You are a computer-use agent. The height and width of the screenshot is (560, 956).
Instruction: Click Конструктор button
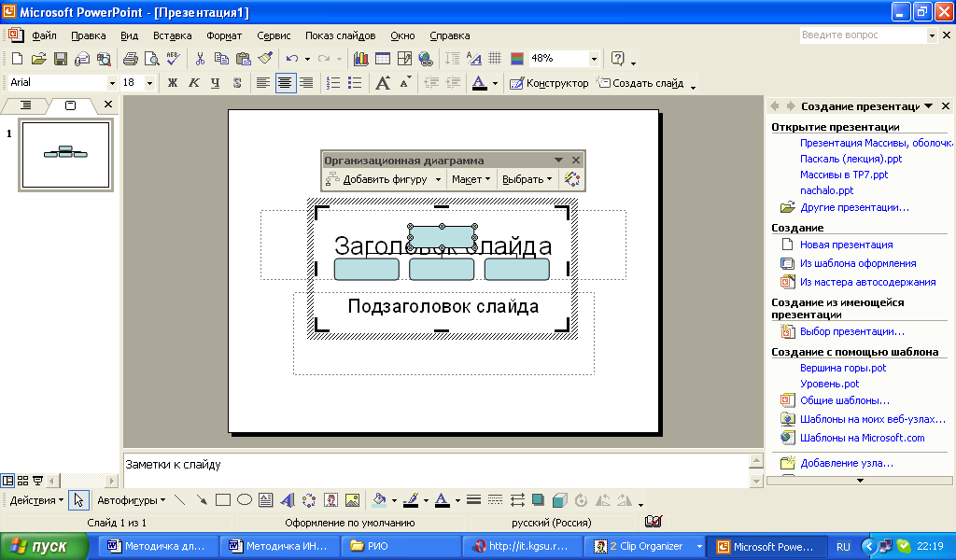[549, 83]
